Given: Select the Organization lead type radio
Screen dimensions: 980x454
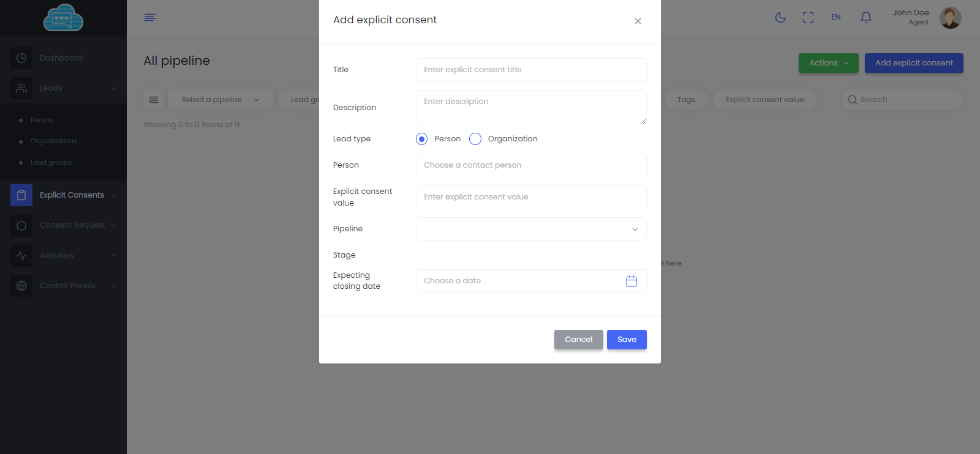Looking at the screenshot, I should (475, 139).
